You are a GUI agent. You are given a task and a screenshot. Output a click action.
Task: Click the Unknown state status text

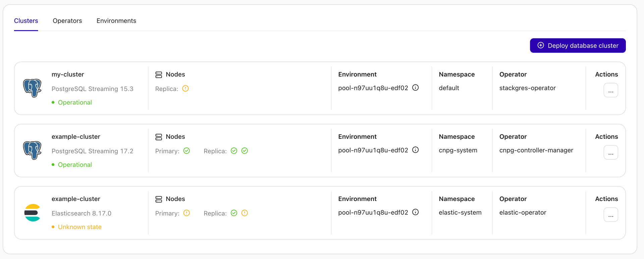tap(80, 227)
